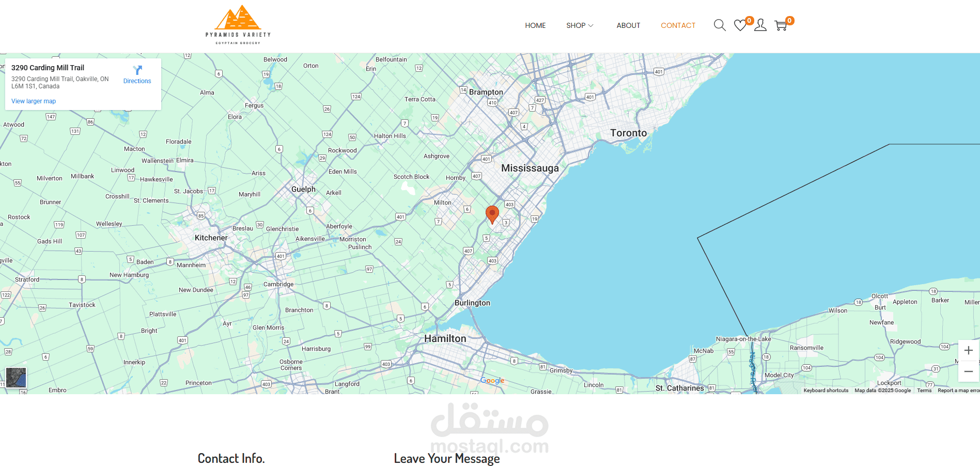Click the Brampton label on the map
Image resolution: width=980 pixels, height=466 pixels.
click(486, 92)
